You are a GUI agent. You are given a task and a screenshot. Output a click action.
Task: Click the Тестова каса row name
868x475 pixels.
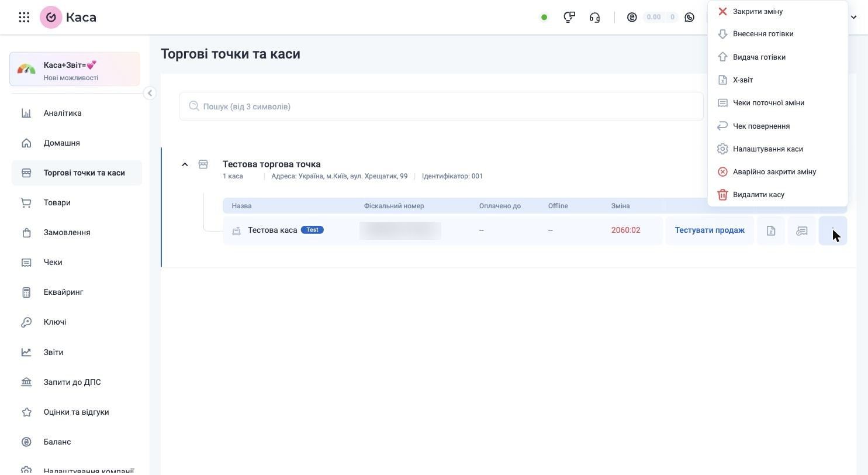tap(272, 230)
